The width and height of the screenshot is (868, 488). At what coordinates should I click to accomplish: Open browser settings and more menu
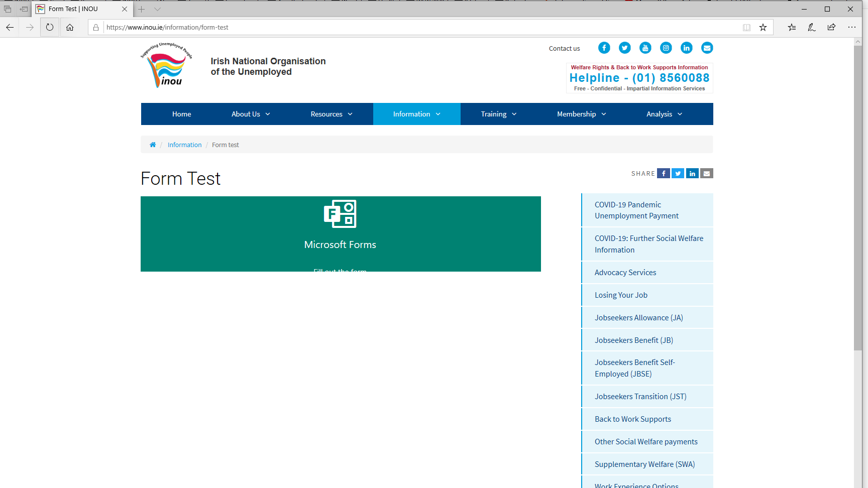pos(851,27)
